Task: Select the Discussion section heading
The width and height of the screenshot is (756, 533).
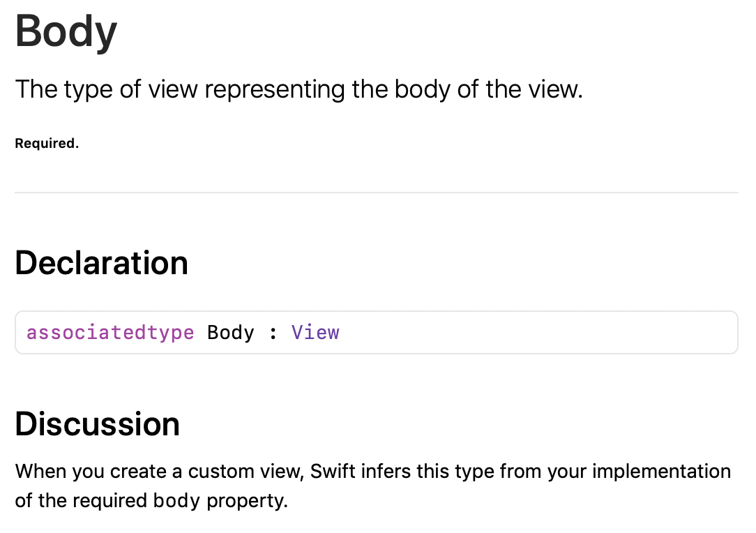Action: 98,423
